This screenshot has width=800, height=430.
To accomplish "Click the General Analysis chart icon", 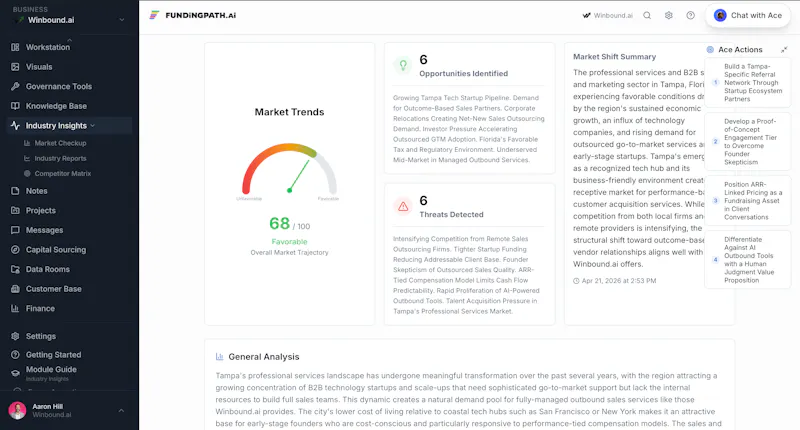I will tap(219, 357).
